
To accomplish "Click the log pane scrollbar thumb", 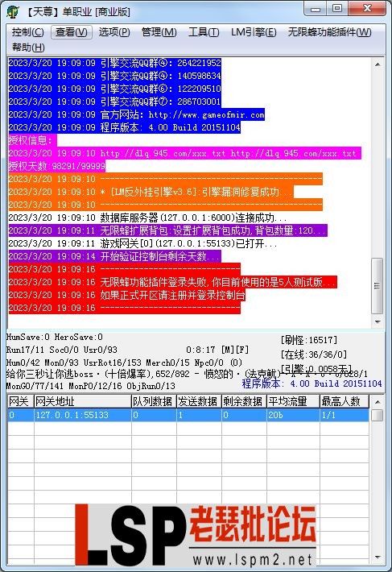I will click(x=377, y=286).
